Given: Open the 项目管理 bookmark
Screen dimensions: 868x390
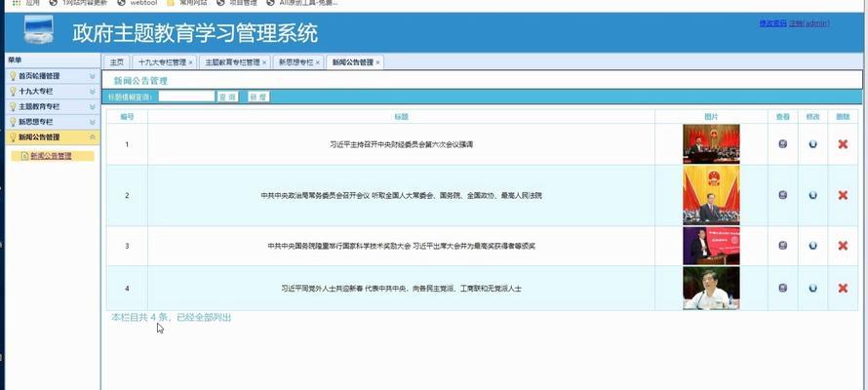Looking at the screenshot, I should click(x=237, y=3).
